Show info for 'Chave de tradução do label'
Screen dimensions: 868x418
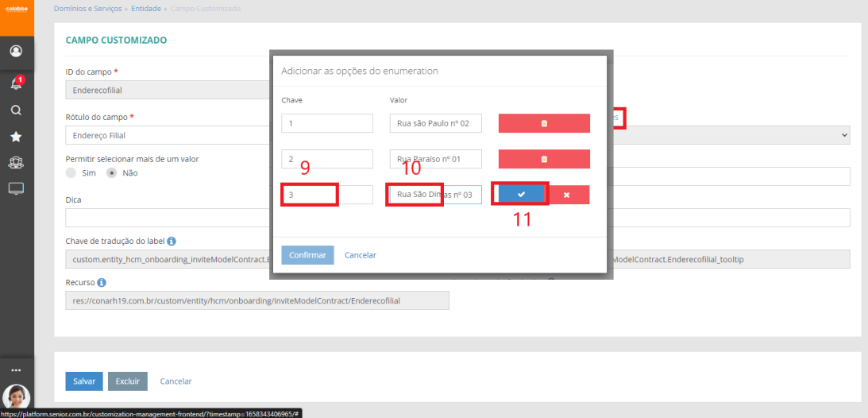coord(172,241)
